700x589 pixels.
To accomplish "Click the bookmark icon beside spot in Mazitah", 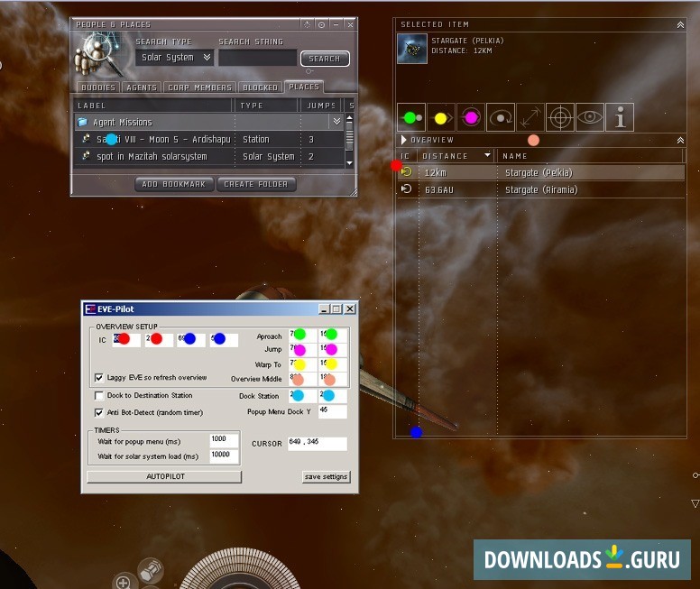I will click(x=87, y=156).
